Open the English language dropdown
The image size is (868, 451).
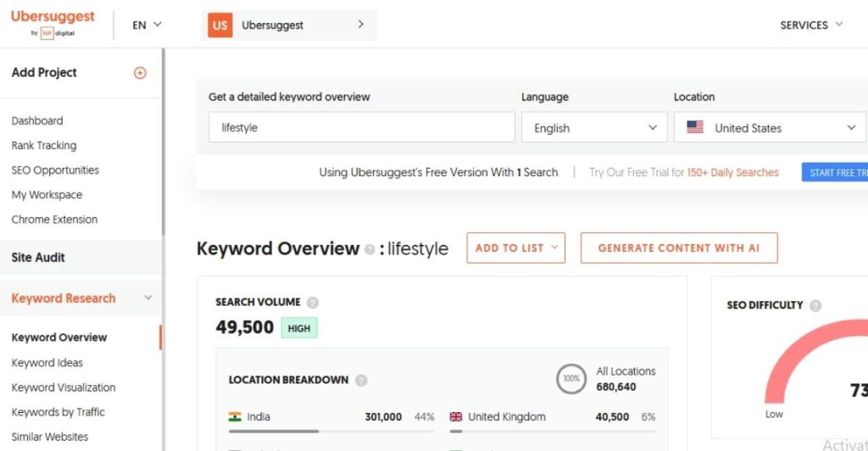[594, 128]
